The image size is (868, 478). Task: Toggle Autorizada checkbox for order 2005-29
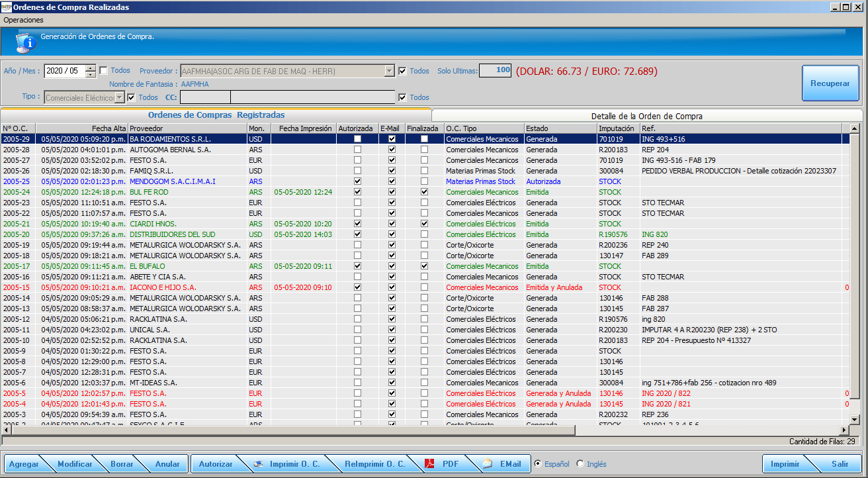coord(358,139)
